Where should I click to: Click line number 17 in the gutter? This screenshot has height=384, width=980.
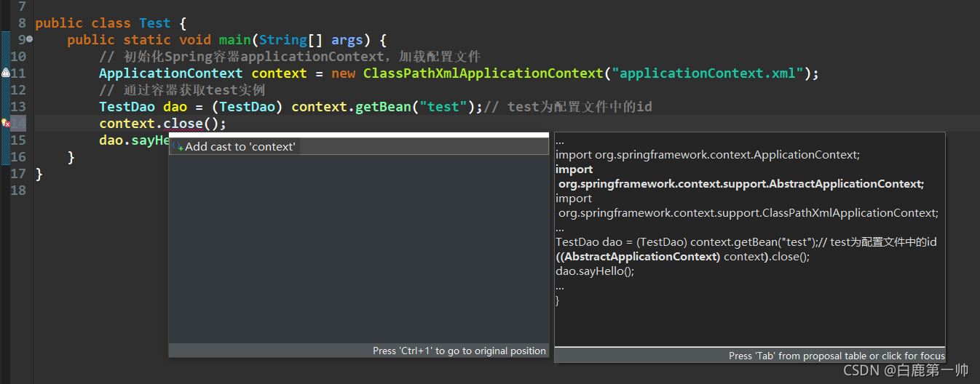click(x=18, y=174)
